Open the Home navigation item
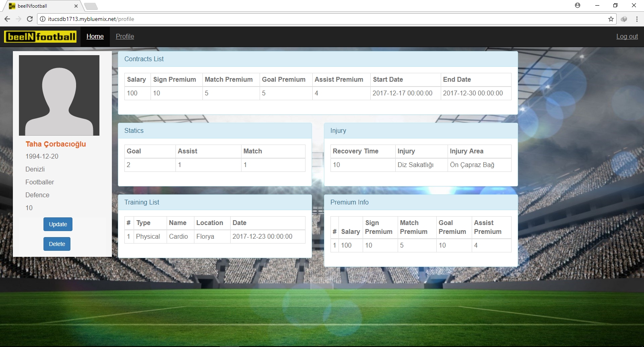644x347 pixels. 95,37
